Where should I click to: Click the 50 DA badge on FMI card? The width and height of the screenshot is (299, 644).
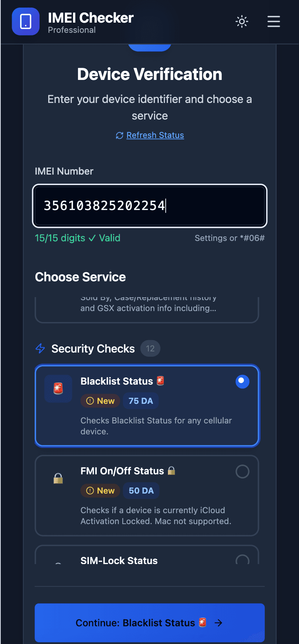141,491
